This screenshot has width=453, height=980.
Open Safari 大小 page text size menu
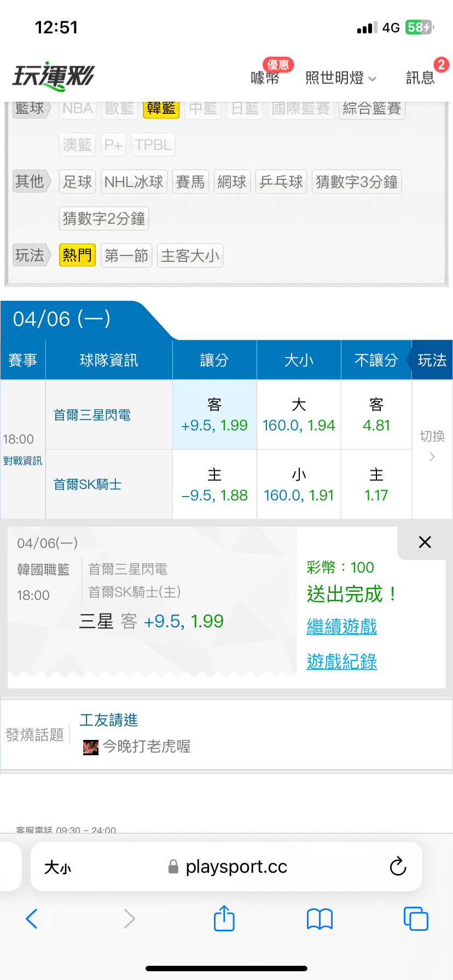click(57, 867)
